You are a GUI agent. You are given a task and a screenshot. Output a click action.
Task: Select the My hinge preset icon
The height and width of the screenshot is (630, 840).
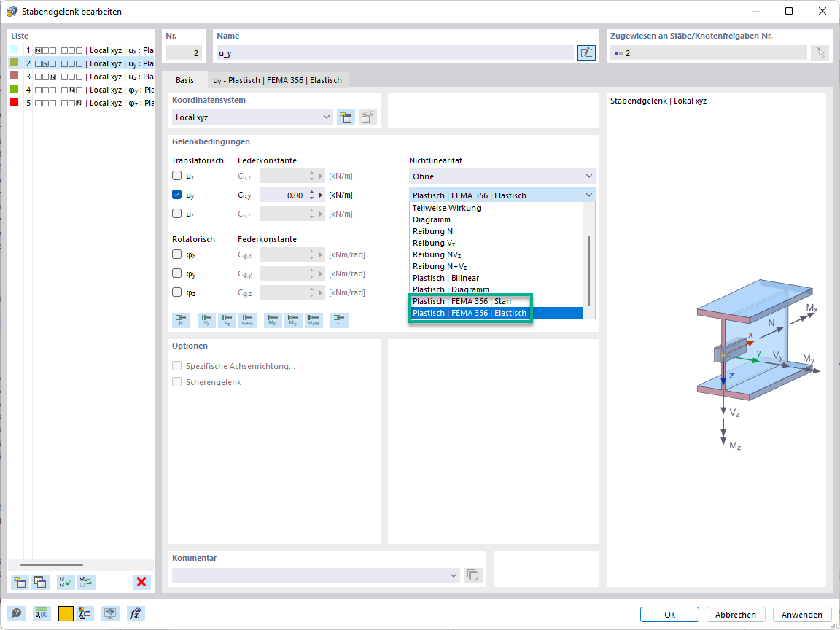click(x=273, y=320)
